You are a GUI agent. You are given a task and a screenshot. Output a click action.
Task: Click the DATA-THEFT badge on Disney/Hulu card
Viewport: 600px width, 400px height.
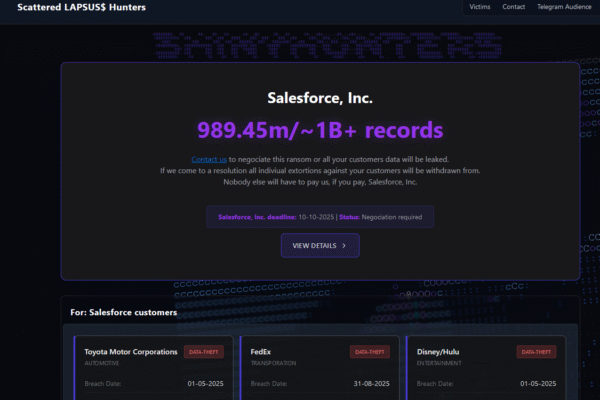click(x=536, y=352)
